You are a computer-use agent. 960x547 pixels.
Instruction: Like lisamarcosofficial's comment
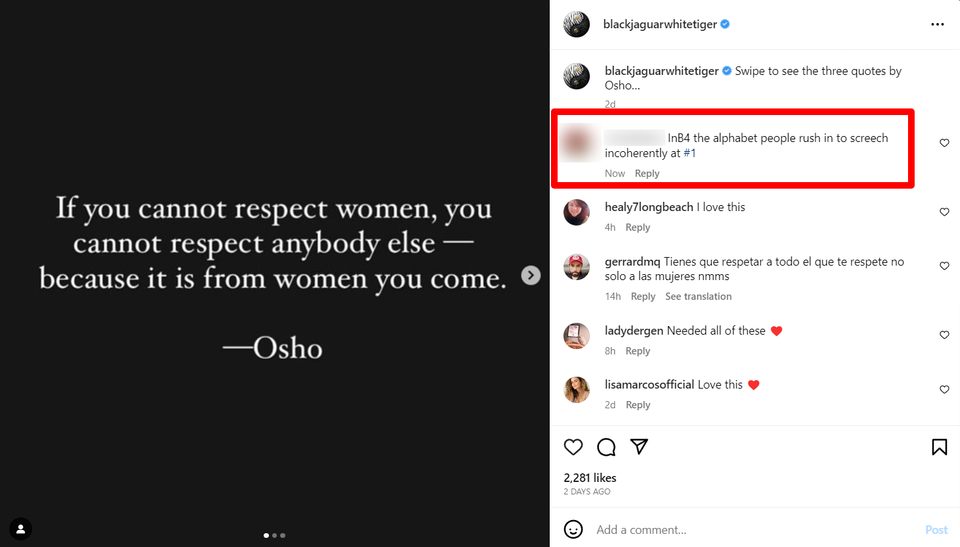tap(944, 389)
